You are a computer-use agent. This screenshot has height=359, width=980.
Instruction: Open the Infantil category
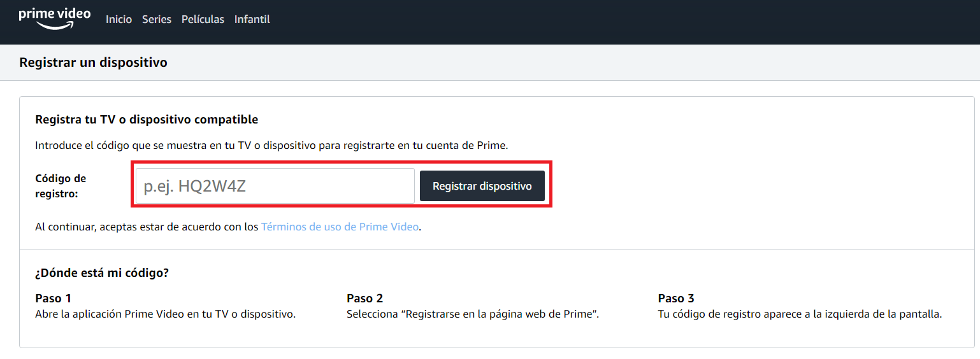[x=252, y=19]
